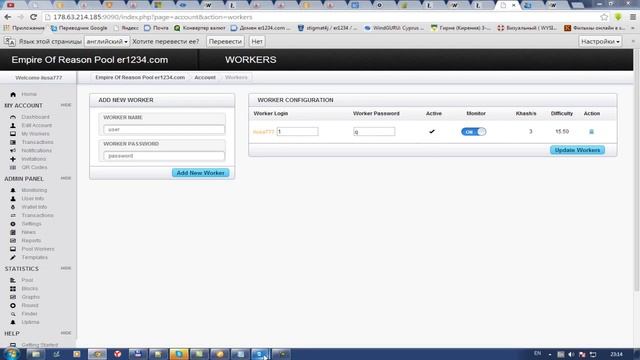Collapse Statistics section via HIDE
This screenshot has width=640, height=360.
tap(66, 269)
